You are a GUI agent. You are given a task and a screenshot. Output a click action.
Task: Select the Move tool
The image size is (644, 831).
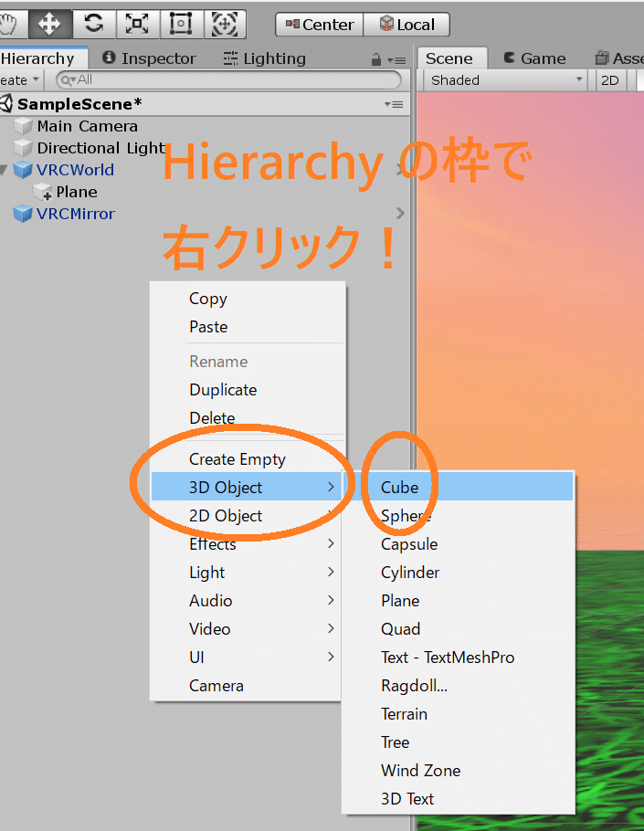coord(49,25)
